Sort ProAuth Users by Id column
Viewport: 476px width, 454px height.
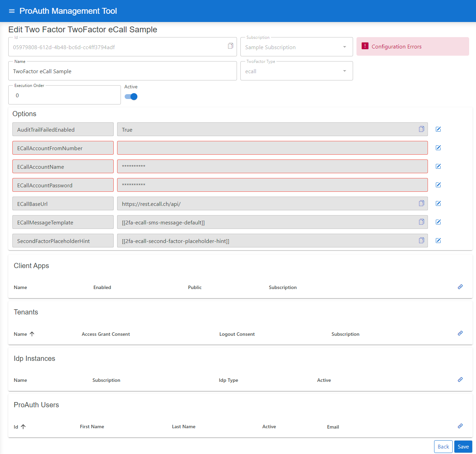16,427
